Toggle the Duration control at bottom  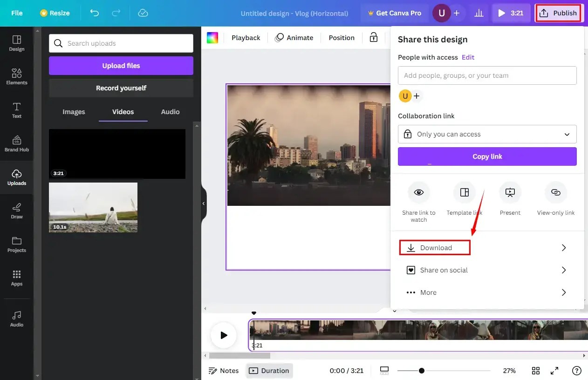coord(269,370)
